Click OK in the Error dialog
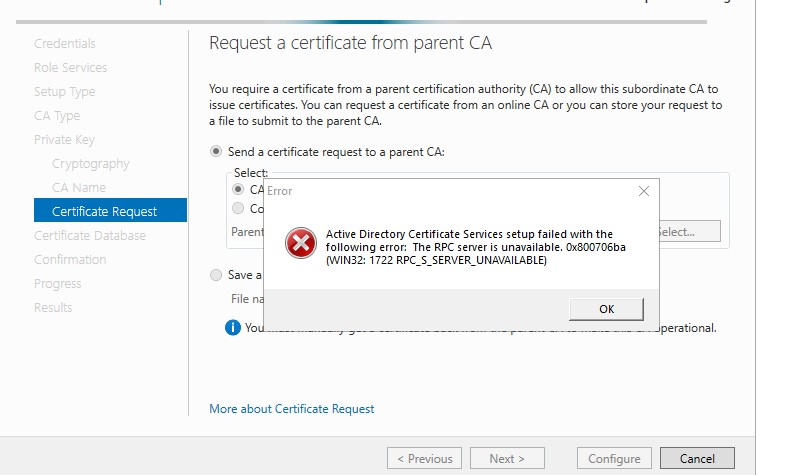The image size is (790, 475). (x=606, y=309)
